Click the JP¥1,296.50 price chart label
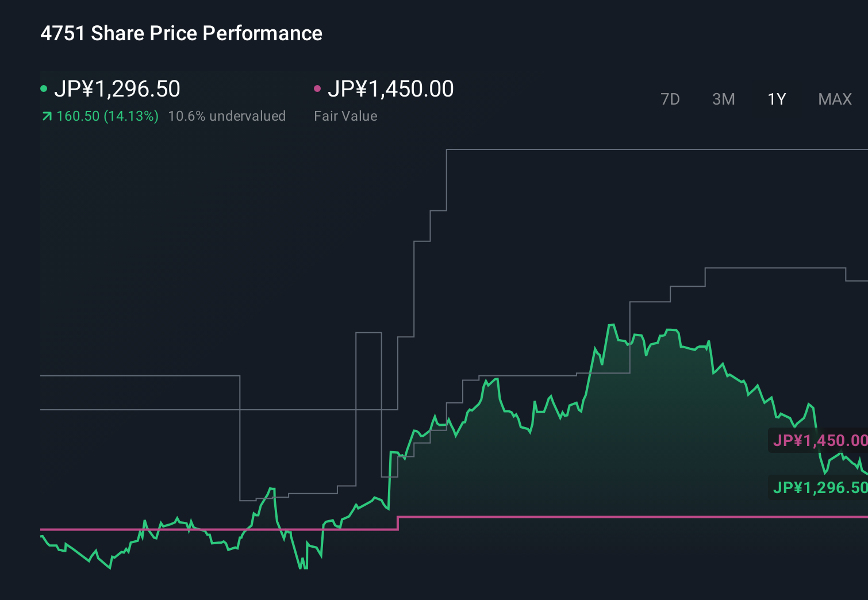The width and height of the screenshot is (868, 600). point(821,488)
